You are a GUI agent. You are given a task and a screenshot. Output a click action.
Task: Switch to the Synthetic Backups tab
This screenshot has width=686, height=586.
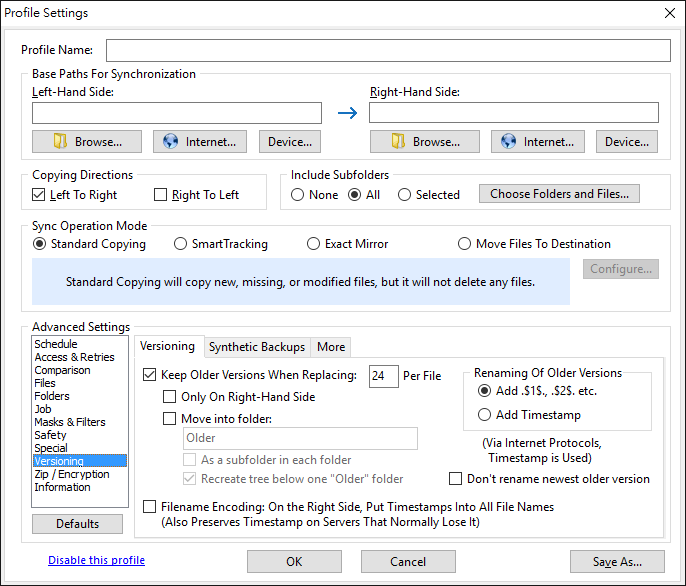(257, 347)
